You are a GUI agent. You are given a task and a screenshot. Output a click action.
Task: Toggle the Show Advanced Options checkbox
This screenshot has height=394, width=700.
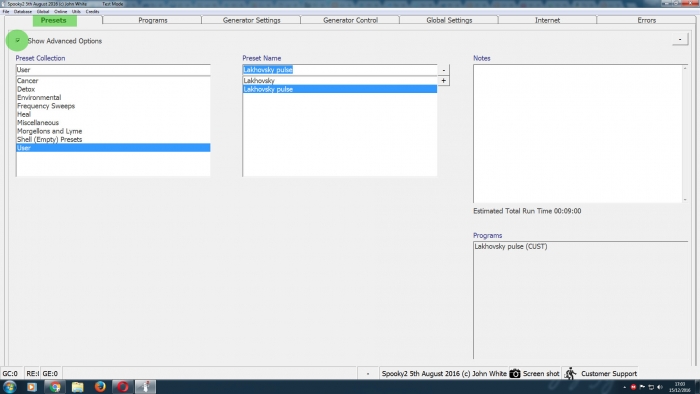18,41
